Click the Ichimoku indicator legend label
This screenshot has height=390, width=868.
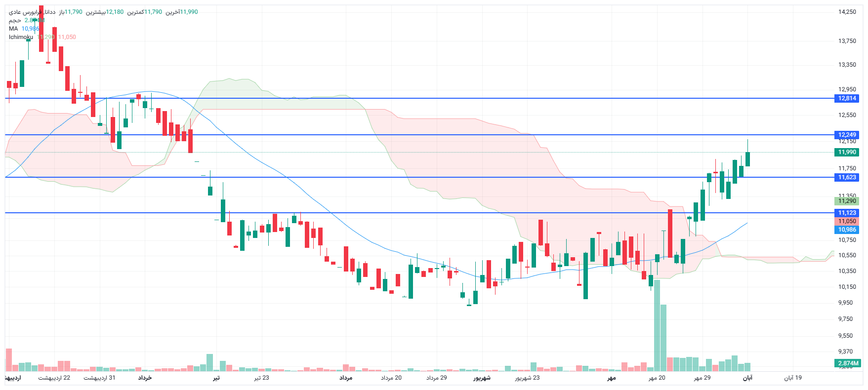[x=21, y=37]
